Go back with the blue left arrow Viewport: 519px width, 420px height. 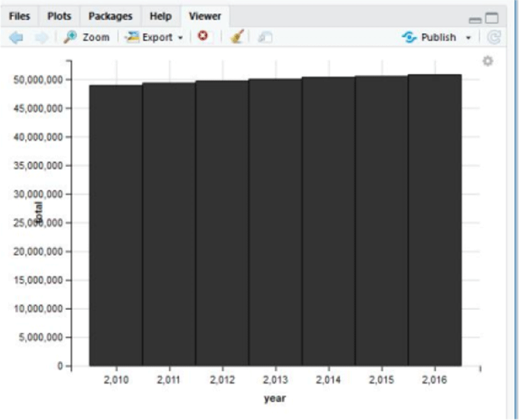16,37
